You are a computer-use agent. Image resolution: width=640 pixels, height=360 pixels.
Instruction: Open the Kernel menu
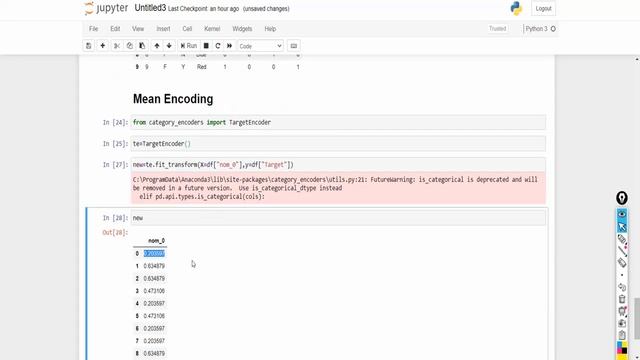(212, 29)
